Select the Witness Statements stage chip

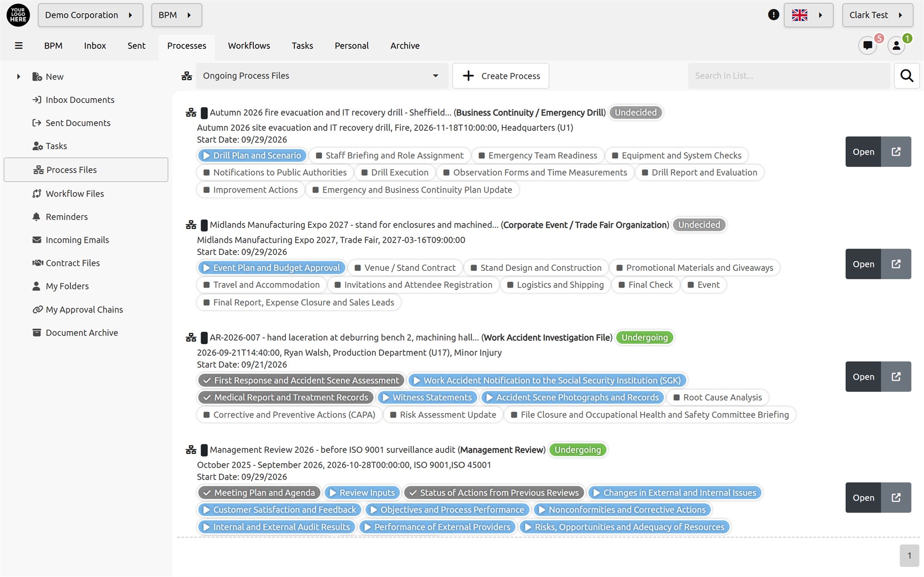click(427, 397)
